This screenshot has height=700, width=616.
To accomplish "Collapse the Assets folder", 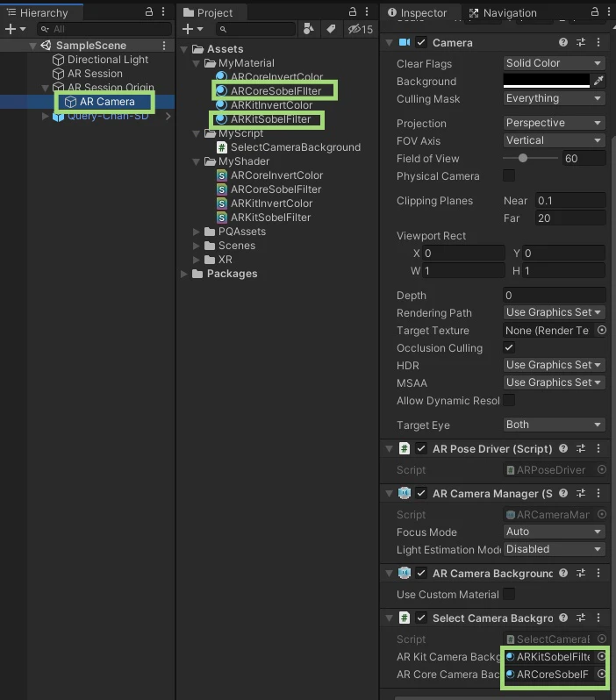I will 184,49.
